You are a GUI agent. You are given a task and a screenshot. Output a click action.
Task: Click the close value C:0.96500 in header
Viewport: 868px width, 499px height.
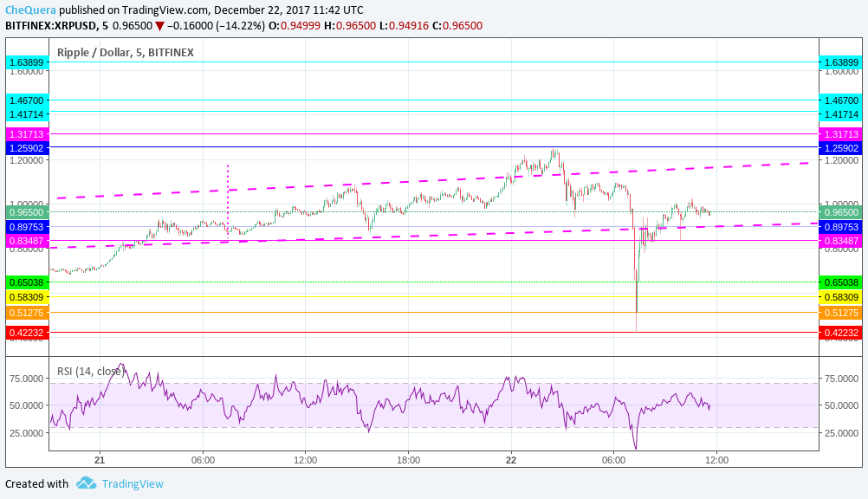click(x=457, y=25)
